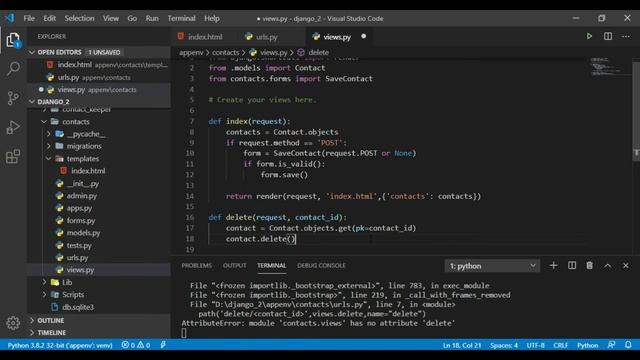Switch to the Problems panel tab

197,266
